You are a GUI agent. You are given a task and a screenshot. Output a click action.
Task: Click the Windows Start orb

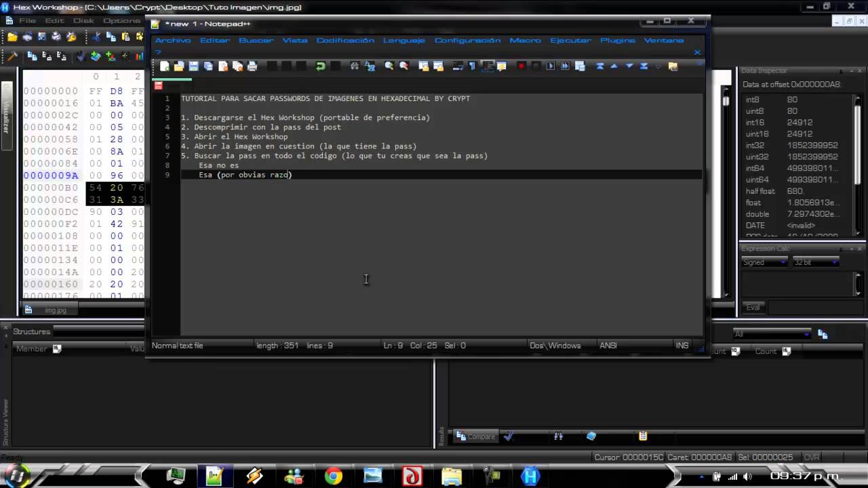click(18, 475)
